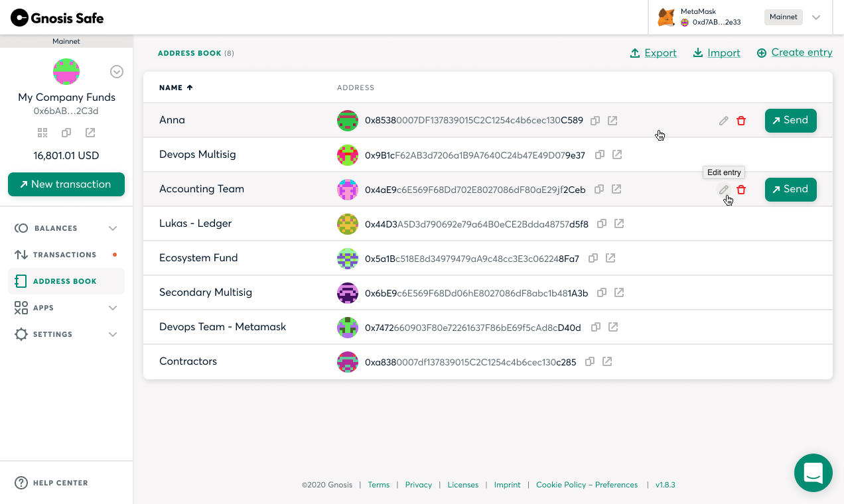Open Safe address in block explorer
The image size is (844, 504).
point(90,133)
